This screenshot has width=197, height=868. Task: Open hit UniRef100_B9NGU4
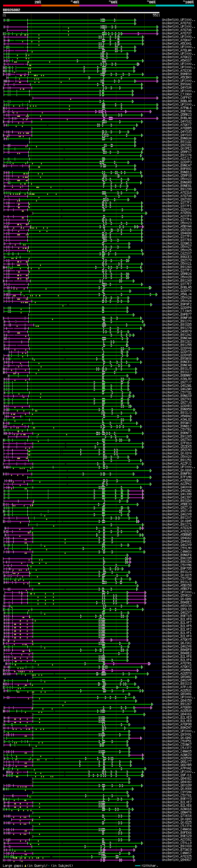click(x=177, y=139)
